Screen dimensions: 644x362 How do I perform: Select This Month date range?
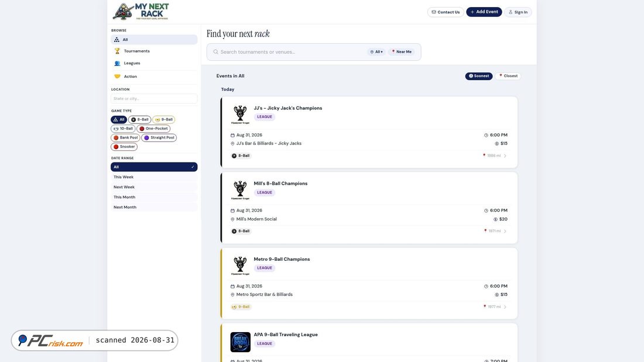click(154, 197)
